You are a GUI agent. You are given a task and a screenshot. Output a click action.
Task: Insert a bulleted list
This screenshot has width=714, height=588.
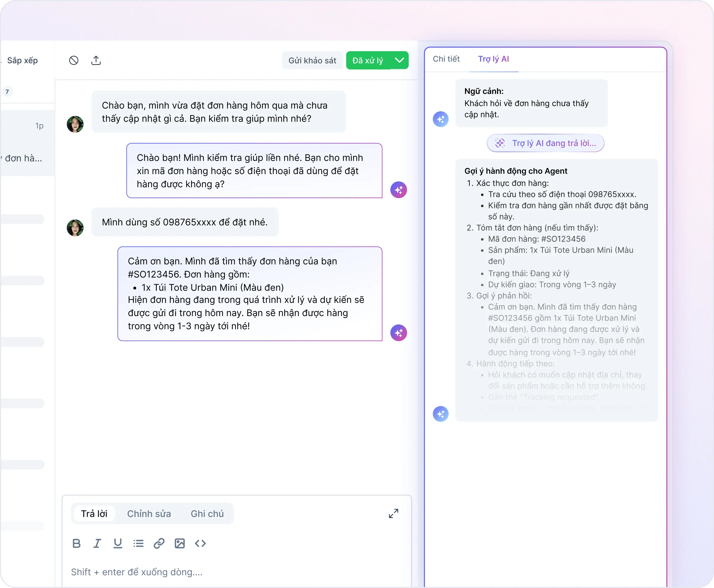[138, 543]
